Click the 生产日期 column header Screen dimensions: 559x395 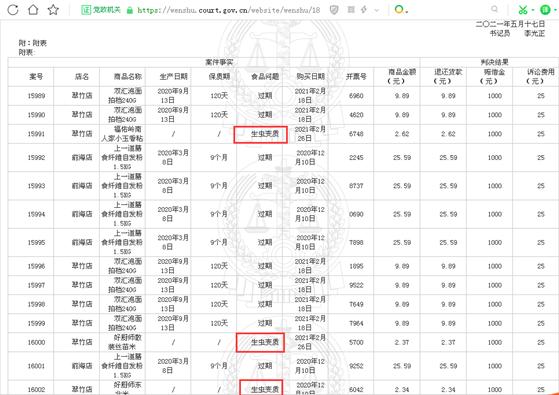[x=173, y=76]
